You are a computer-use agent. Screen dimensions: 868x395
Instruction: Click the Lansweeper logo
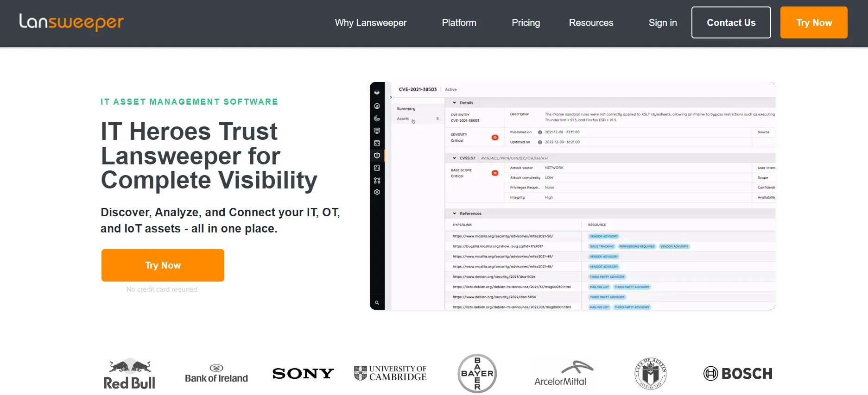click(71, 22)
